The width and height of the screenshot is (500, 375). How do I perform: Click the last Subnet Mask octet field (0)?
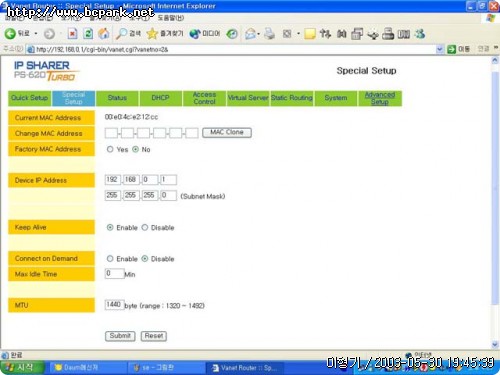coord(168,195)
